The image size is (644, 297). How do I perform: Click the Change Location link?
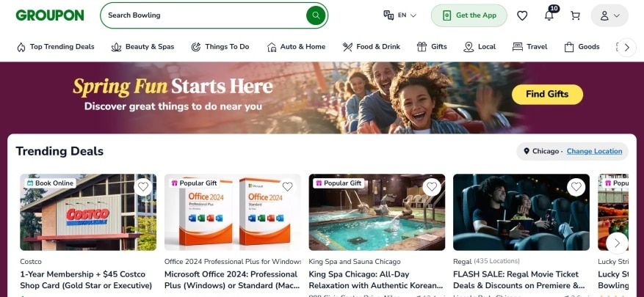594,151
